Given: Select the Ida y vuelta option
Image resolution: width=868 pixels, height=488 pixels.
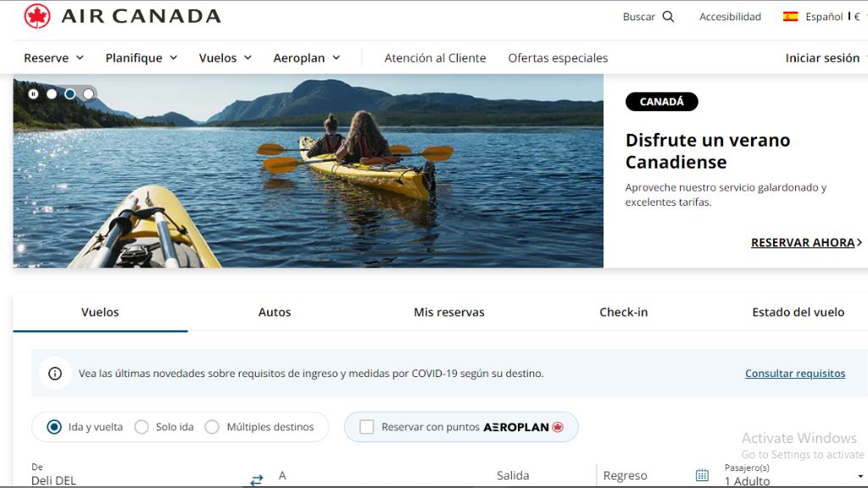Looking at the screenshot, I should pyautogui.click(x=54, y=427).
